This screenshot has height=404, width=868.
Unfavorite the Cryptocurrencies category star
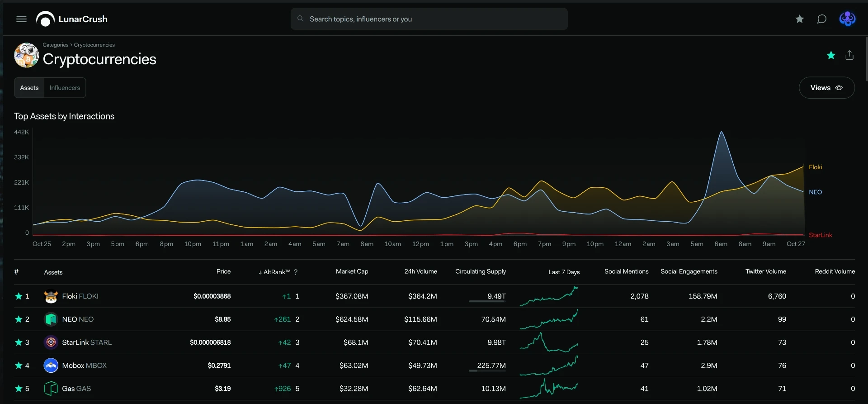click(x=831, y=55)
